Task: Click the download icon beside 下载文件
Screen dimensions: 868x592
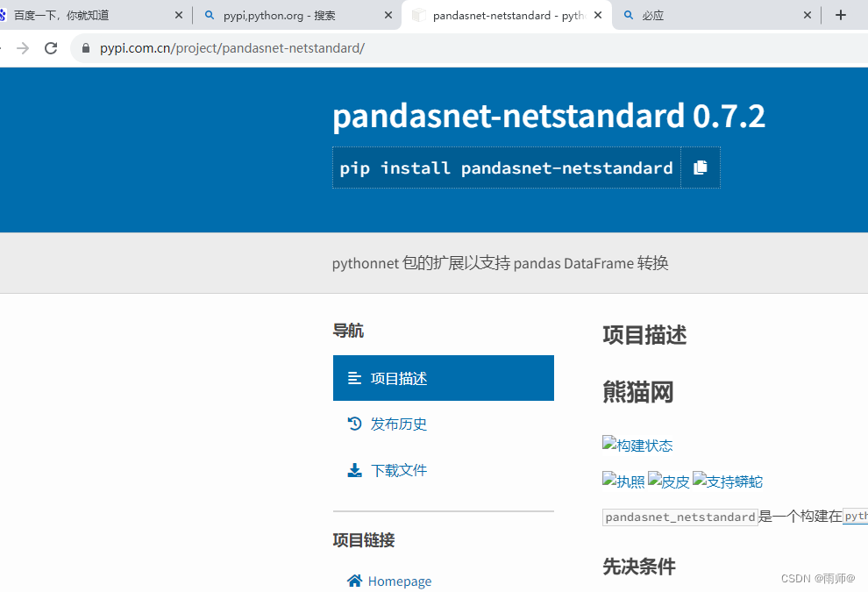Action: (x=355, y=469)
